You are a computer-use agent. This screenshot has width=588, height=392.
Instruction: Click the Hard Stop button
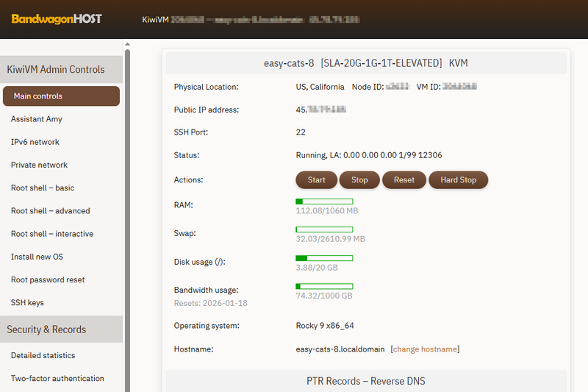pos(458,180)
